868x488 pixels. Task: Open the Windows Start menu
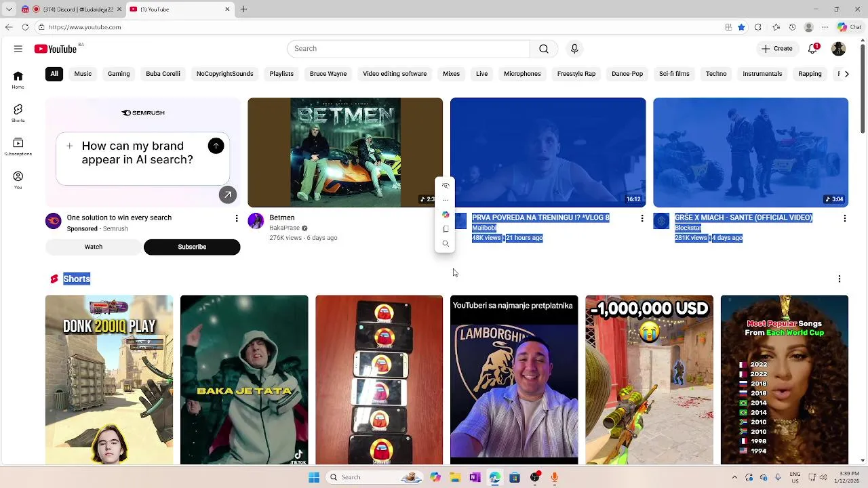[x=314, y=477]
